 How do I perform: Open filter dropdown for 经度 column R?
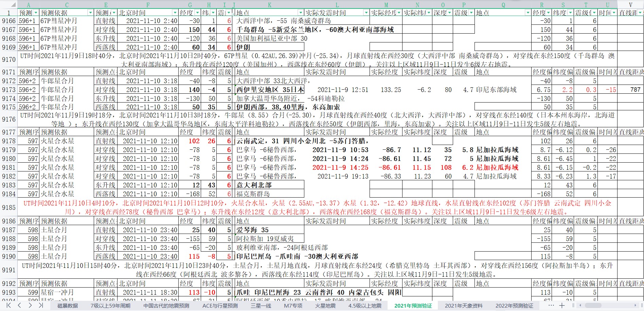(x=548, y=13)
